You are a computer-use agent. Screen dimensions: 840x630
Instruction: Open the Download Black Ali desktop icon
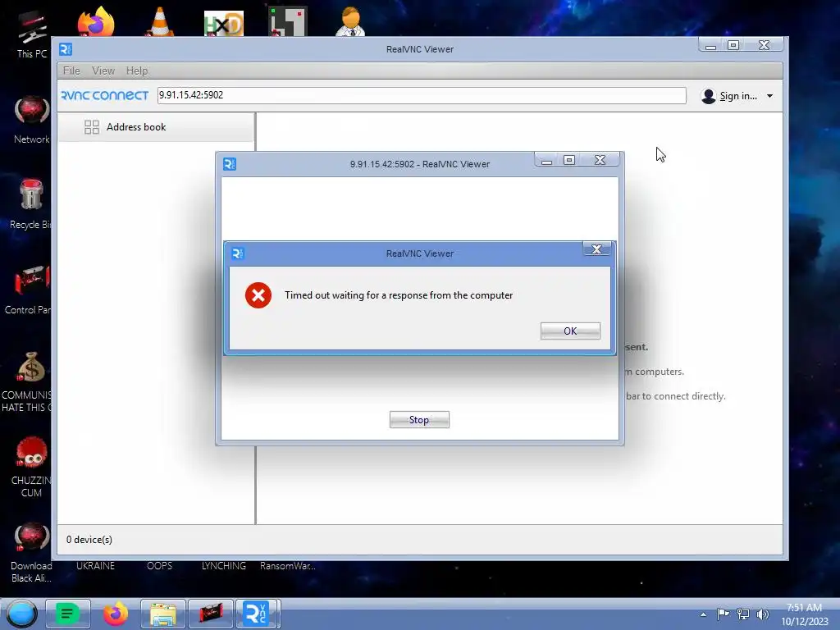click(x=31, y=553)
